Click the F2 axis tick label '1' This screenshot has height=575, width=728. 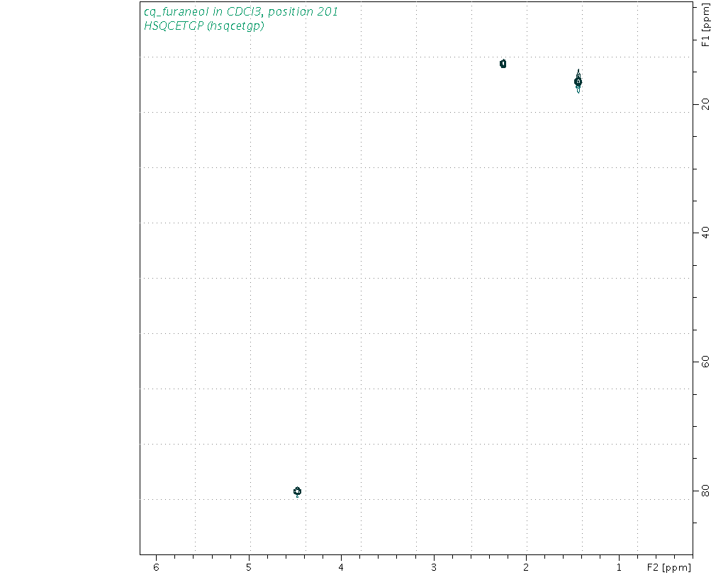(x=618, y=567)
